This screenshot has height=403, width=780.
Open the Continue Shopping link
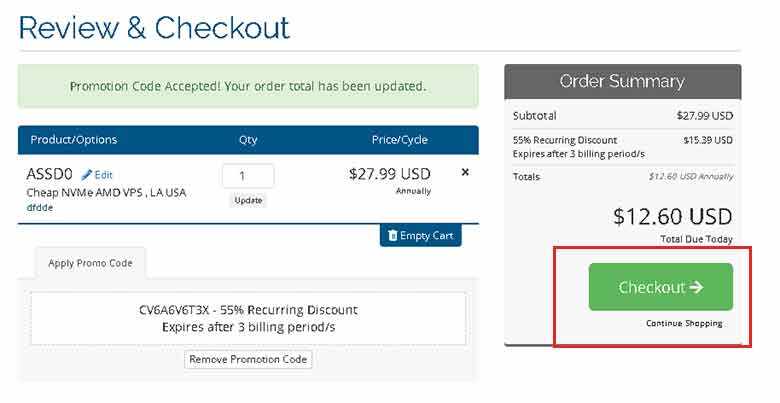[x=684, y=323]
